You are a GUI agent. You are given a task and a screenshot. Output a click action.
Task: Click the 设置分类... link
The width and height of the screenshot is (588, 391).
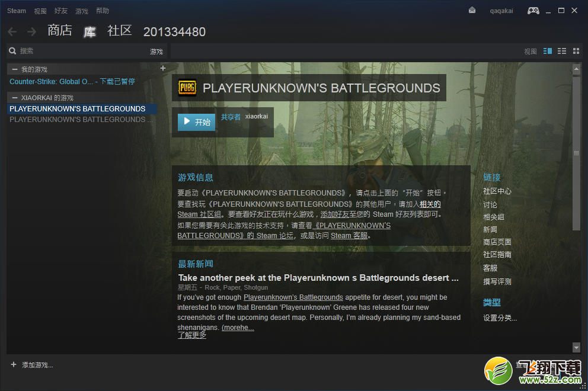pos(500,318)
